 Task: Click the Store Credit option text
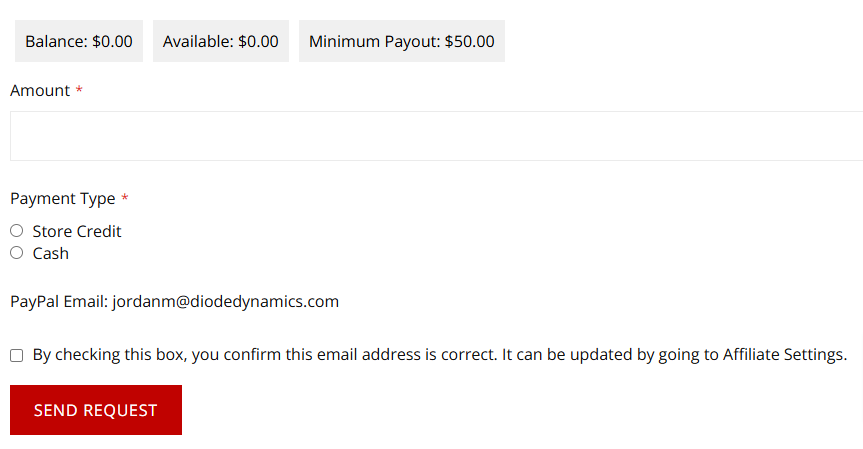click(77, 231)
